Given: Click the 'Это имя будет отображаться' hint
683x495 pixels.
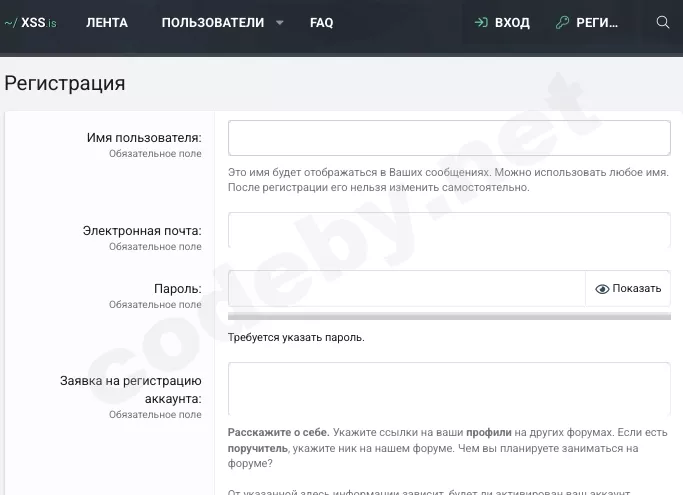Looking at the screenshot, I should tap(448, 180).
